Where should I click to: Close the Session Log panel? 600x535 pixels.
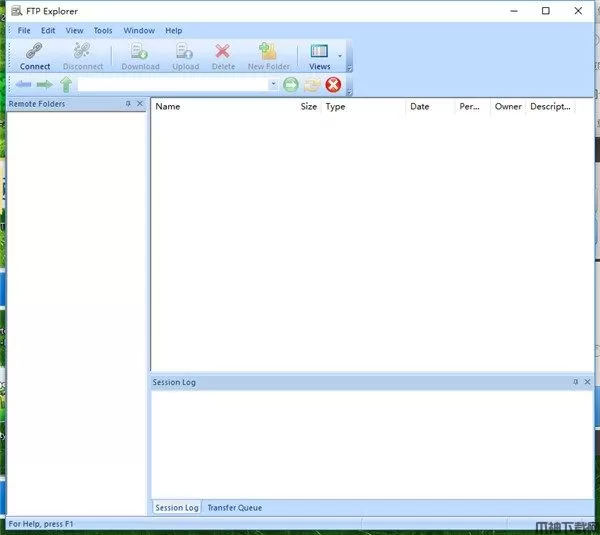tap(587, 382)
